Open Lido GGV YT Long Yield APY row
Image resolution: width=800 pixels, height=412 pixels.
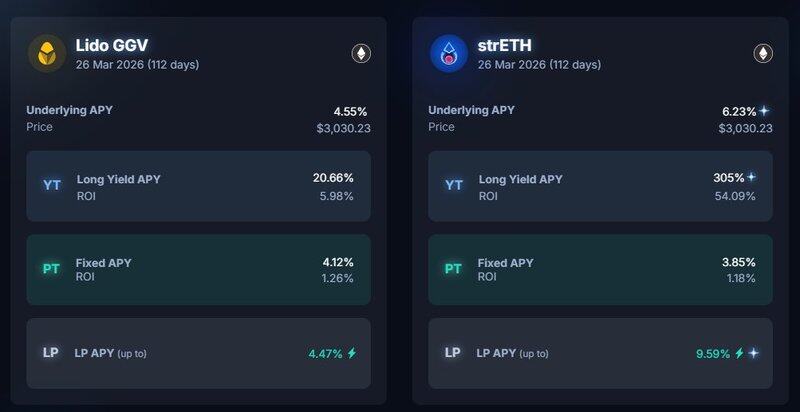point(199,186)
